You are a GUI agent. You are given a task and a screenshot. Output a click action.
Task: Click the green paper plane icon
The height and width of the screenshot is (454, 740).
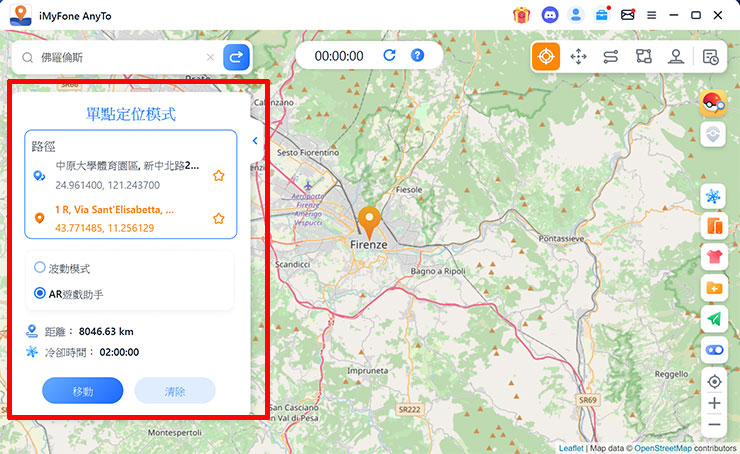click(713, 319)
